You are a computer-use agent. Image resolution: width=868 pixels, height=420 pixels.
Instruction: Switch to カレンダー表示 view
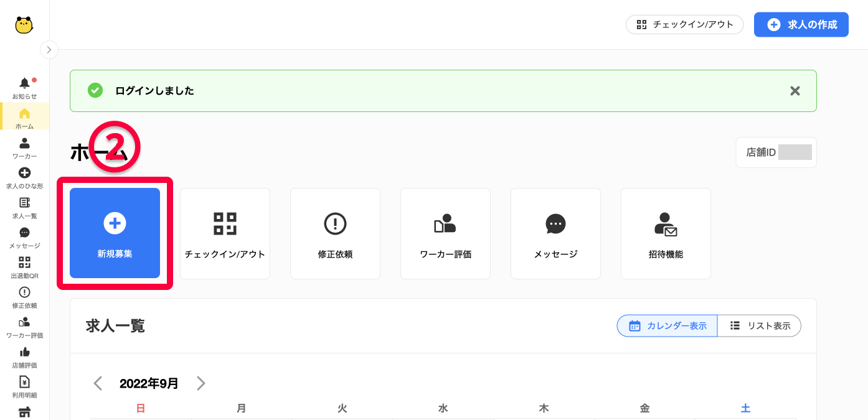[x=668, y=325]
